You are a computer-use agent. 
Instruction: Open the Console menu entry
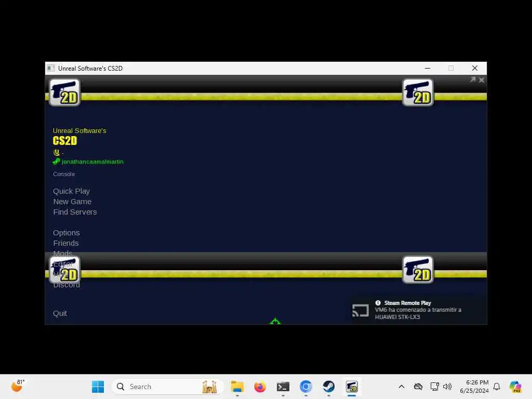[x=64, y=174]
